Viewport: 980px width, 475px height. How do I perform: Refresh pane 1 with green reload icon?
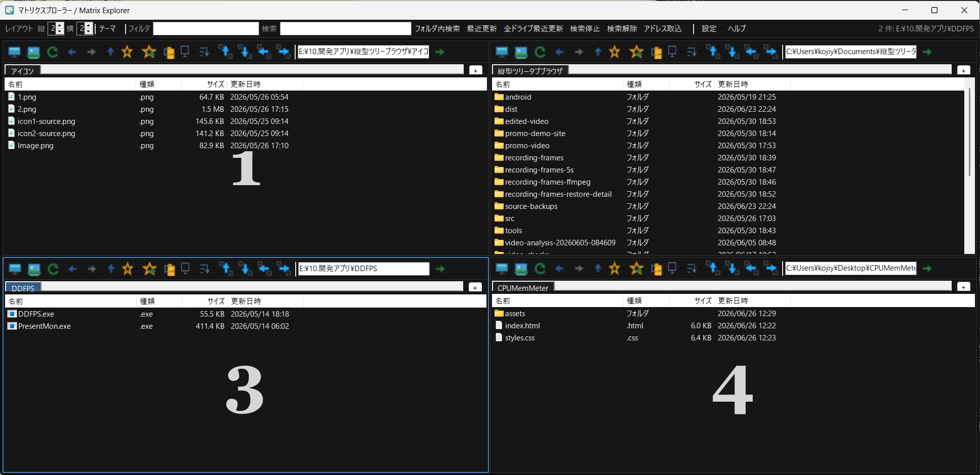click(53, 52)
